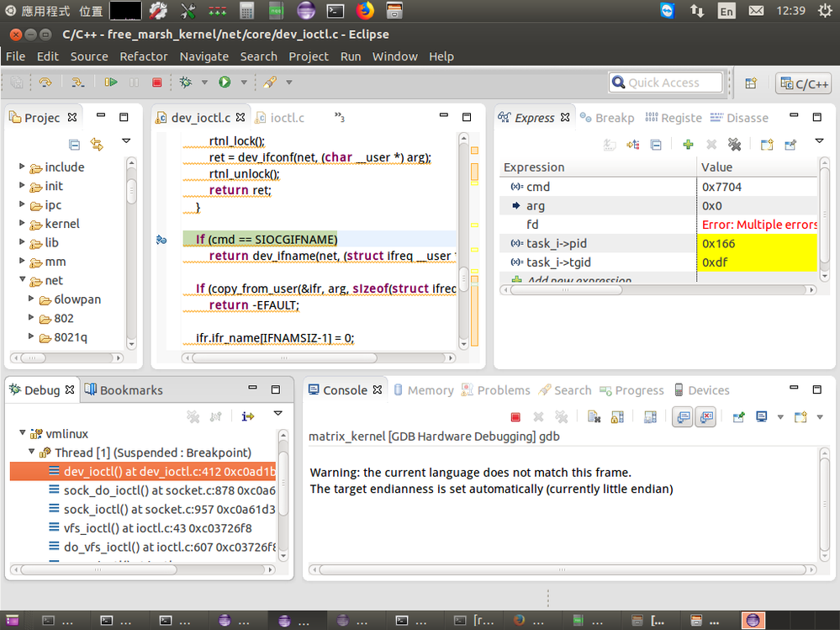Click the Step Over debug icon

pos(45,82)
